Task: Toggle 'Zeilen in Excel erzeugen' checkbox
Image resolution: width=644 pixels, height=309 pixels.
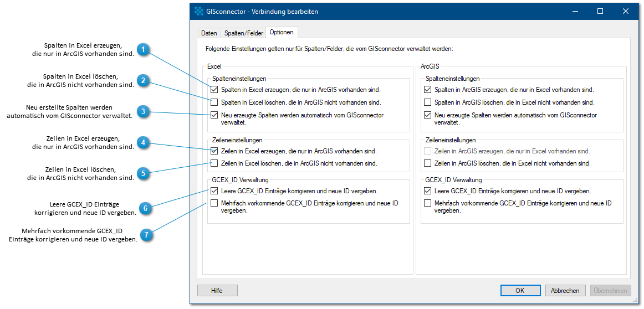Action: tap(214, 151)
